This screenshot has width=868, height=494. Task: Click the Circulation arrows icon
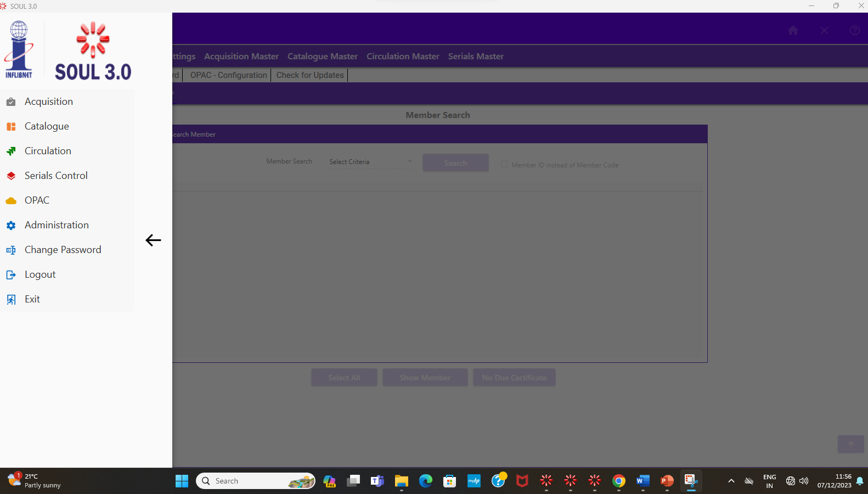[x=11, y=151]
